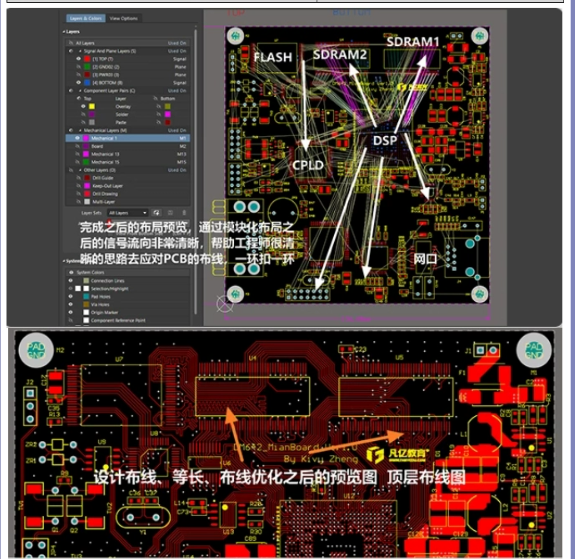
Task: Switch to the View Options tab
Action: pos(124,18)
